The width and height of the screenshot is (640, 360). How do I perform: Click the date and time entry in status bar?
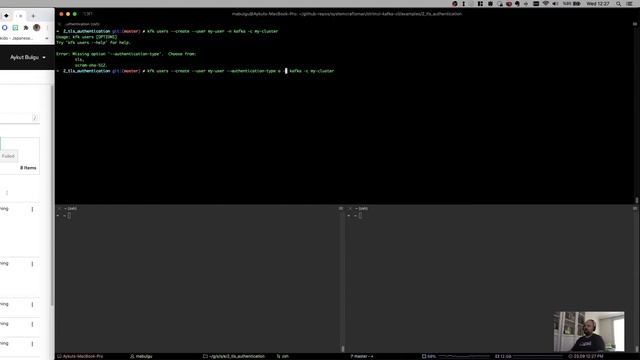tap(585, 356)
